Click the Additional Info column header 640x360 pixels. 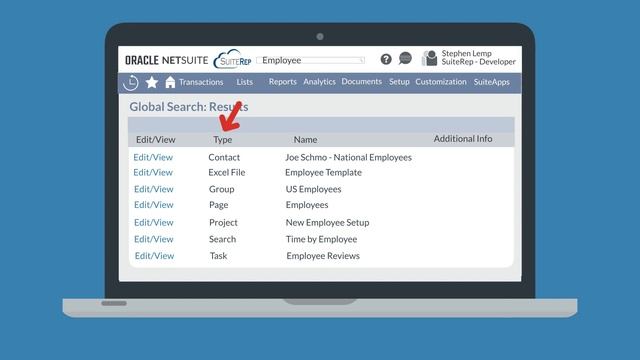463,139
